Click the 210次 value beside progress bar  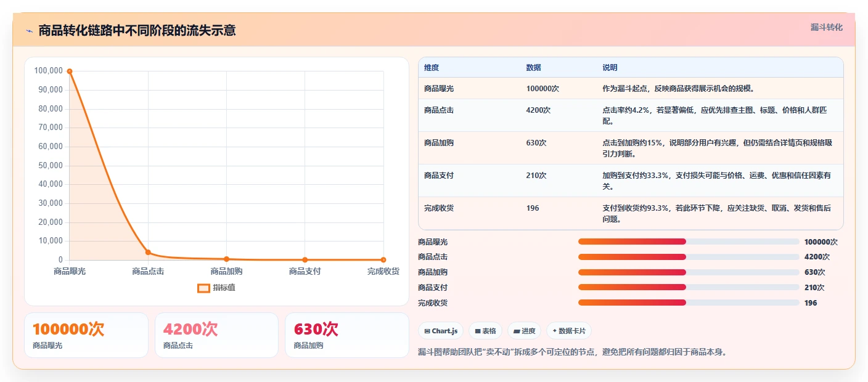tap(814, 287)
